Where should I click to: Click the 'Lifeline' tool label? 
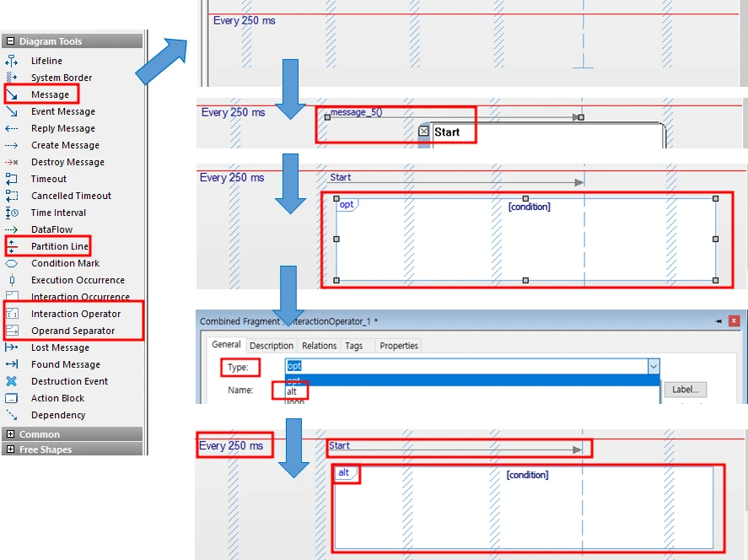pos(46,61)
